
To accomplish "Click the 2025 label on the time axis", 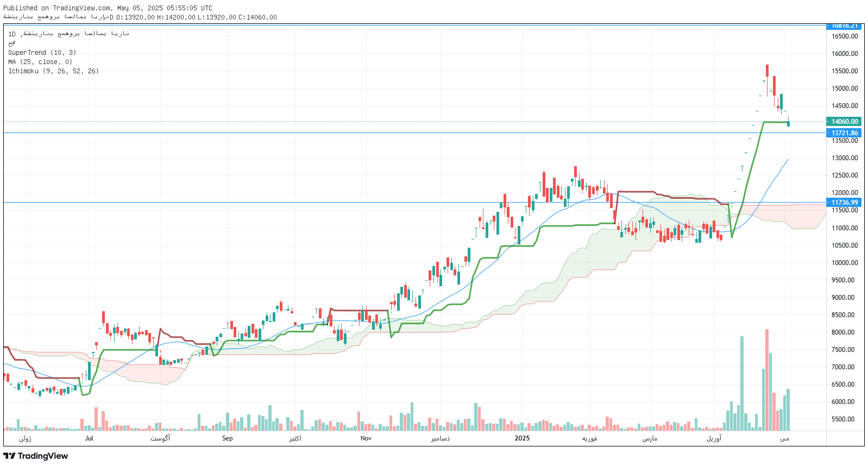I will [x=522, y=438].
